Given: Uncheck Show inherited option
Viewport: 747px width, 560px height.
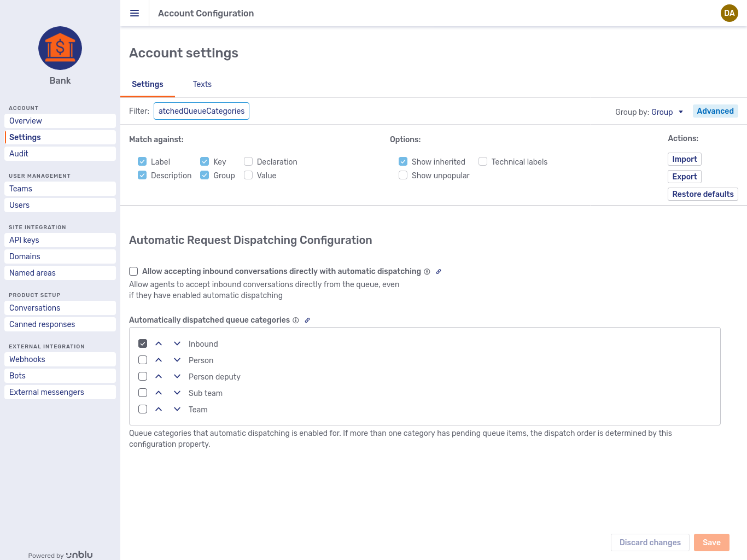Looking at the screenshot, I should click(x=403, y=161).
